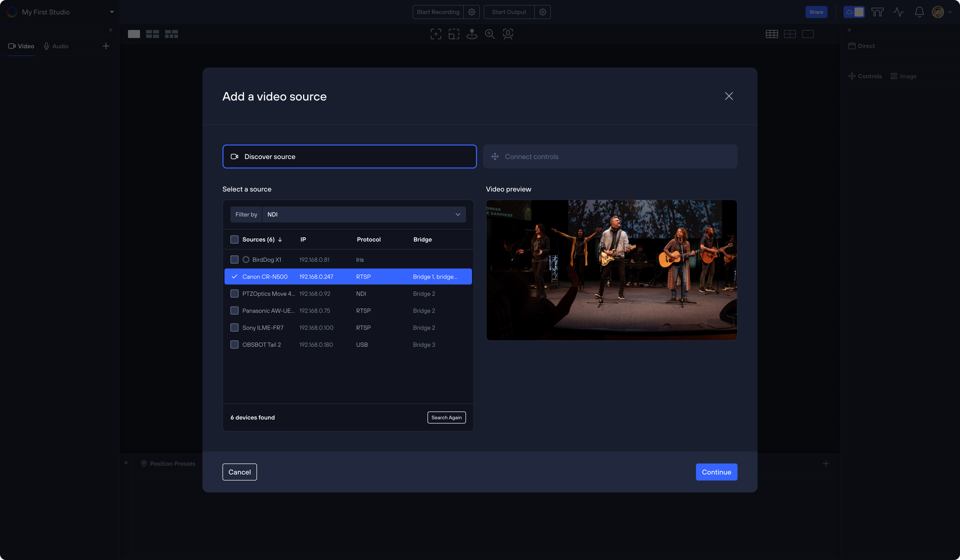Switch to the Video tab
Viewport: 960px width, 560px height.
21,46
